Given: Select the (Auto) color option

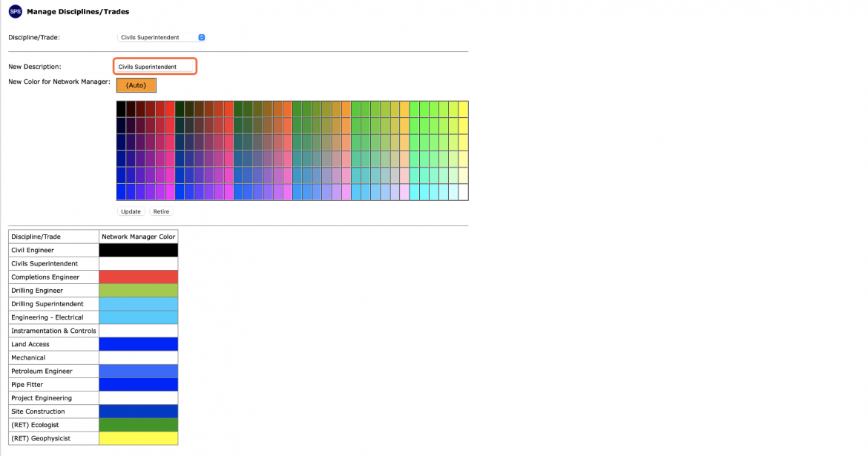Looking at the screenshot, I should [x=137, y=85].
